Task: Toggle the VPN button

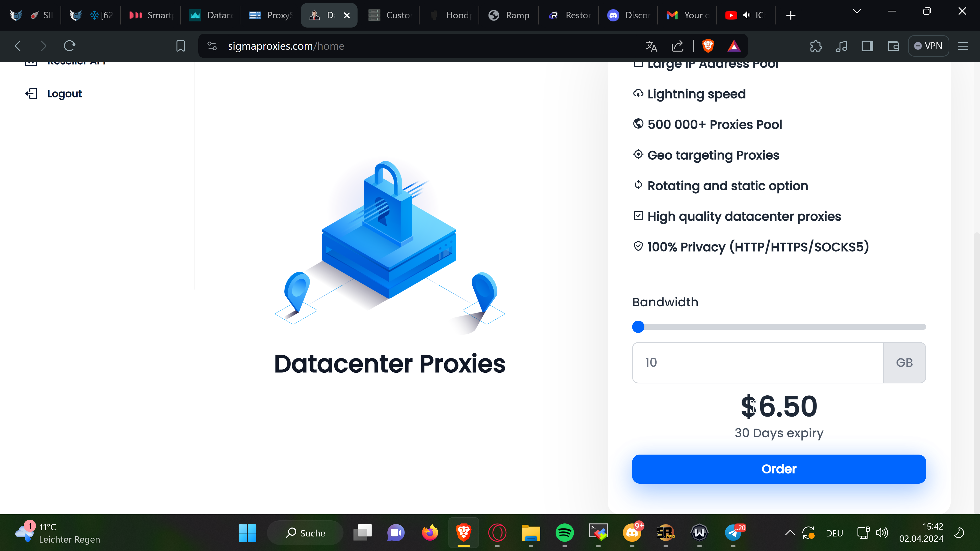Action: tap(928, 46)
